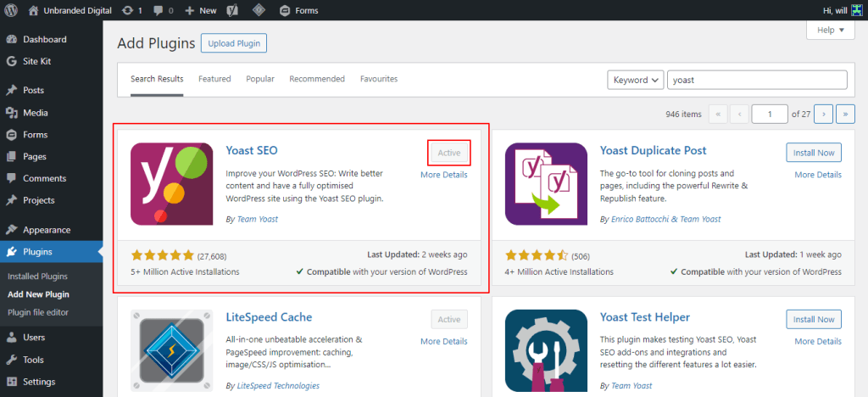Open LiteSpeed Technologies author link
This screenshot has height=397, width=868.
[x=278, y=386]
